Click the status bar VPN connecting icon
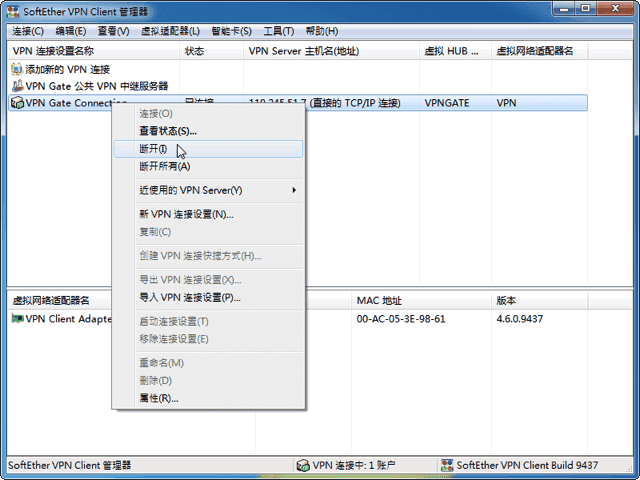Screen dimensions: 640x480 303,465
